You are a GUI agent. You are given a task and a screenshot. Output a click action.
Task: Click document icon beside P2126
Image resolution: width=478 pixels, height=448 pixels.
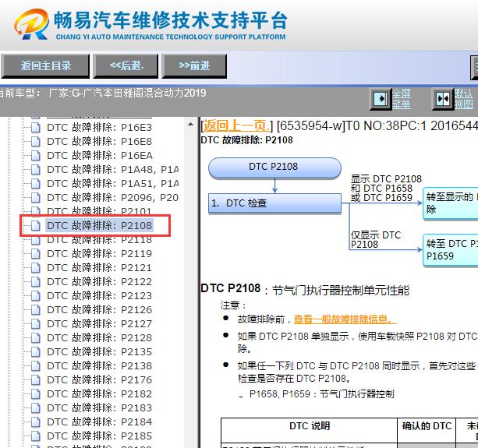point(36,309)
